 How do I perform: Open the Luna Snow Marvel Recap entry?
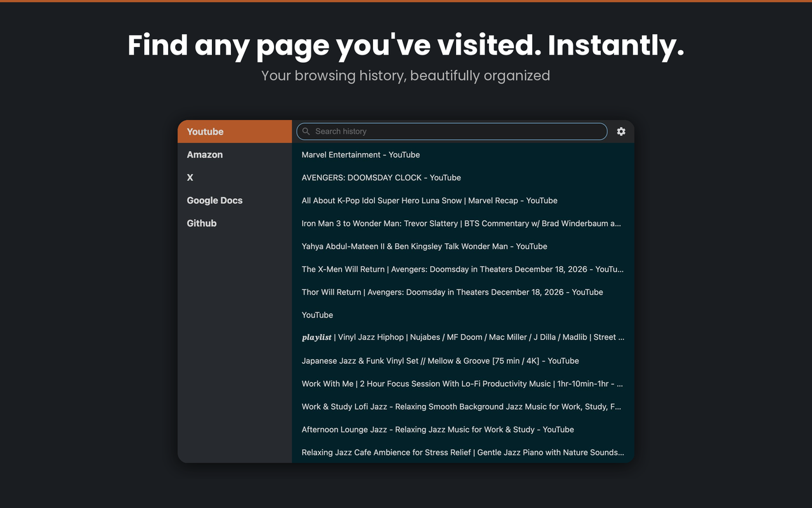click(x=463, y=200)
